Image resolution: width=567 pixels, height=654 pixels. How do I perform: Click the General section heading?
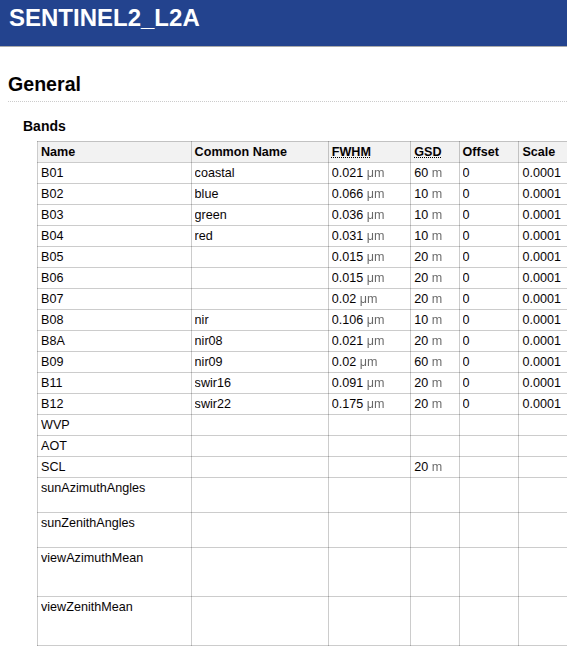coord(44,84)
